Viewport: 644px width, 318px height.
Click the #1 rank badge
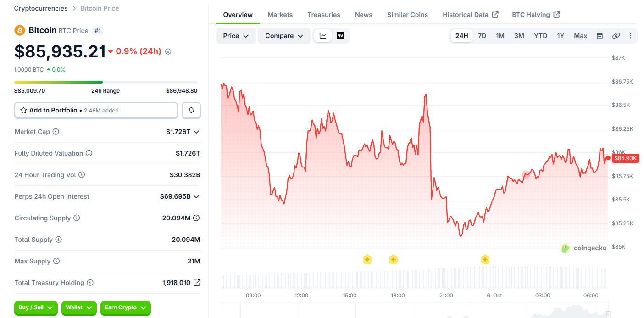pos(98,31)
